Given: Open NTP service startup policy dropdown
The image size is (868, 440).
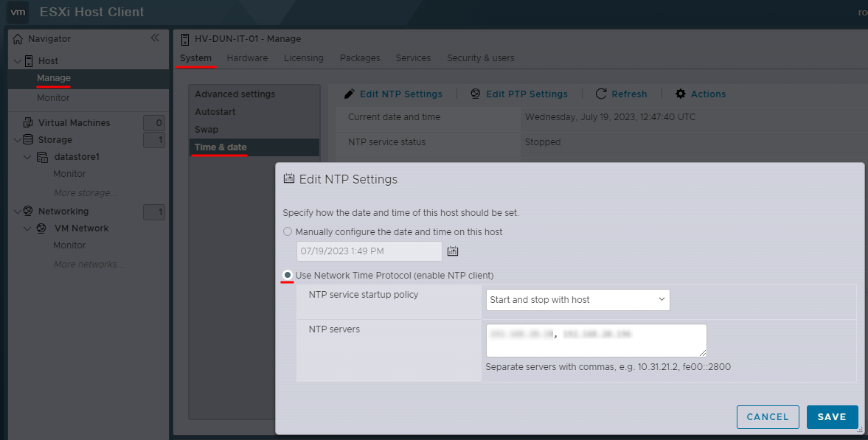Looking at the screenshot, I should click(x=578, y=299).
